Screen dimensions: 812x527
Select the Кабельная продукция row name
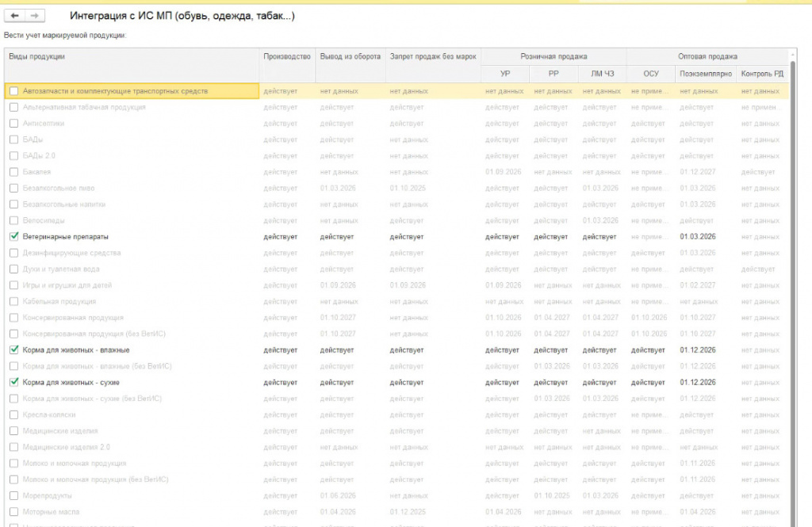click(x=59, y=301)
